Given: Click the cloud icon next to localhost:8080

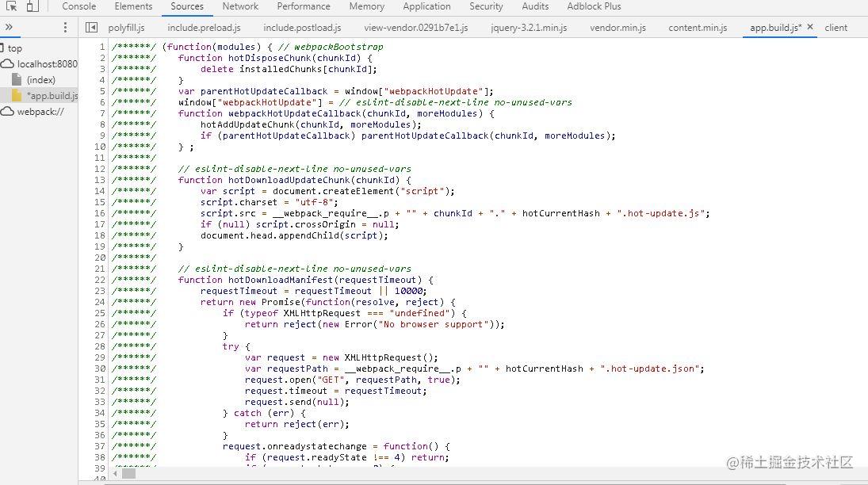Looking at the screenshot, I should [x=7, y=64].
